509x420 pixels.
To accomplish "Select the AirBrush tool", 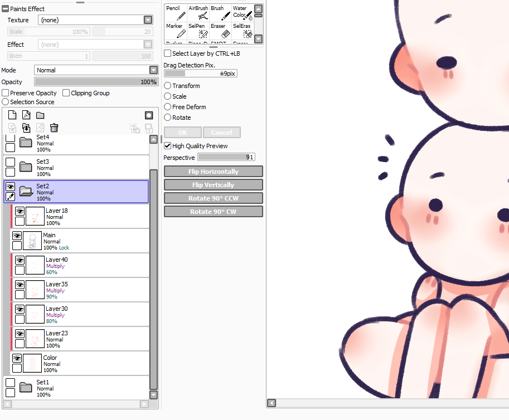I will [x=198, y=13].
